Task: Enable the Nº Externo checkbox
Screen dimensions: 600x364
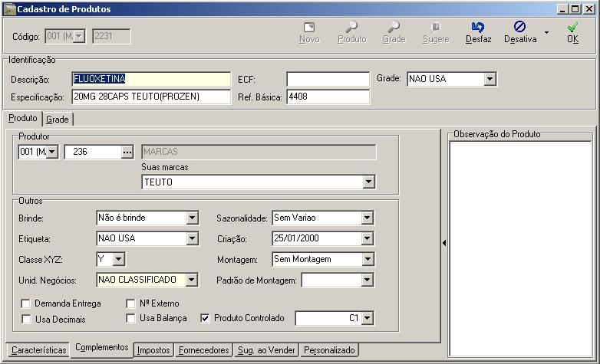Action: tap(130, 303)
